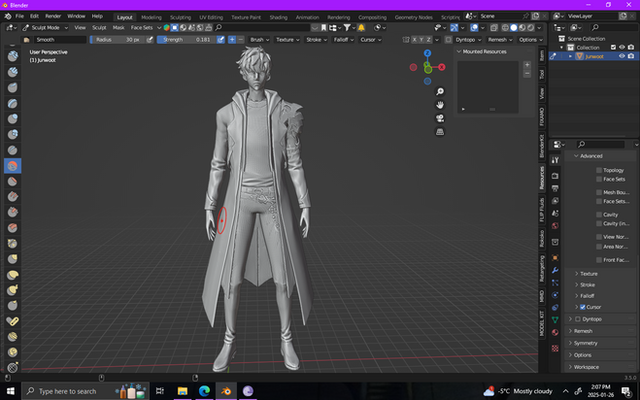Open the Tool properties tab with the wrench icon

click(x=555, y=159)
